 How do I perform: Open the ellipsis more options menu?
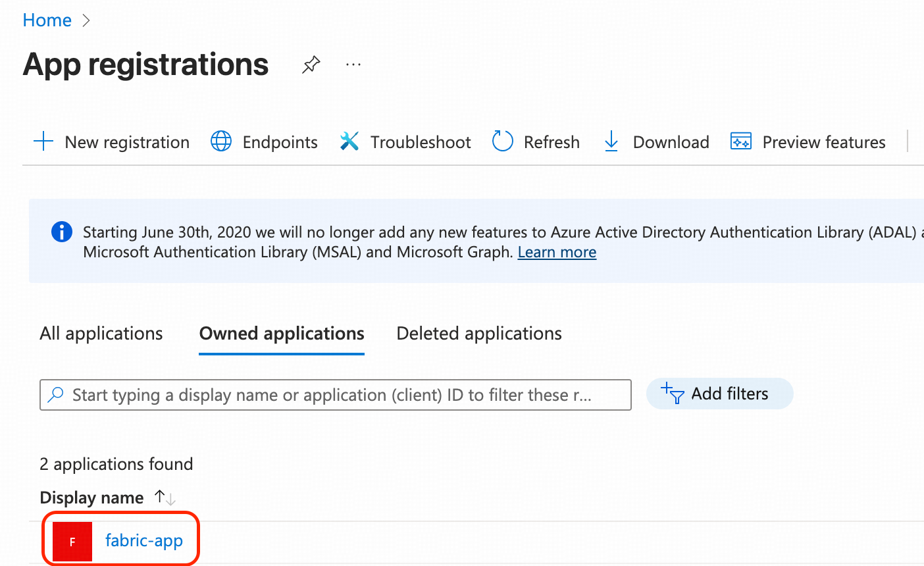(353, 64)
